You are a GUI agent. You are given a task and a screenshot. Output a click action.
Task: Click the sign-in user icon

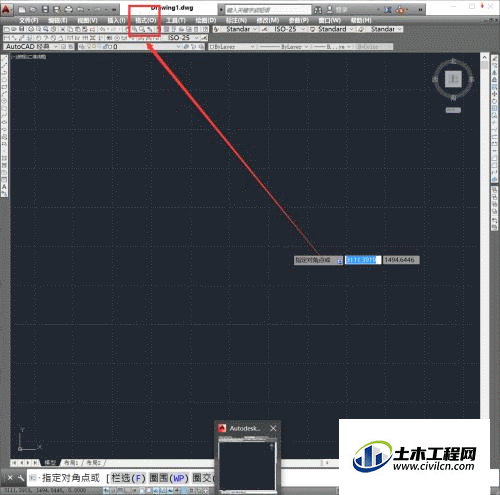pyautogui.click(x=330, y=10)
